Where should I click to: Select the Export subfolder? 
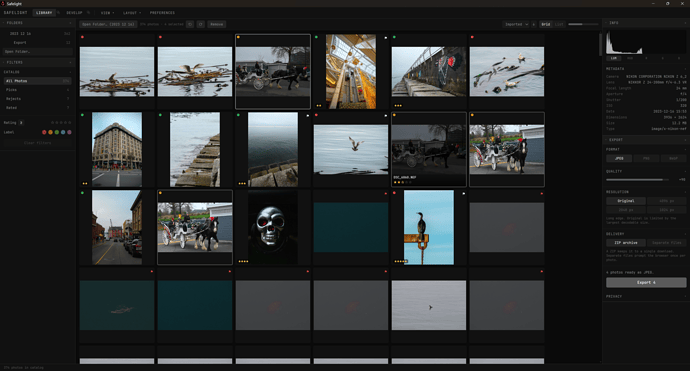(38, 43)
